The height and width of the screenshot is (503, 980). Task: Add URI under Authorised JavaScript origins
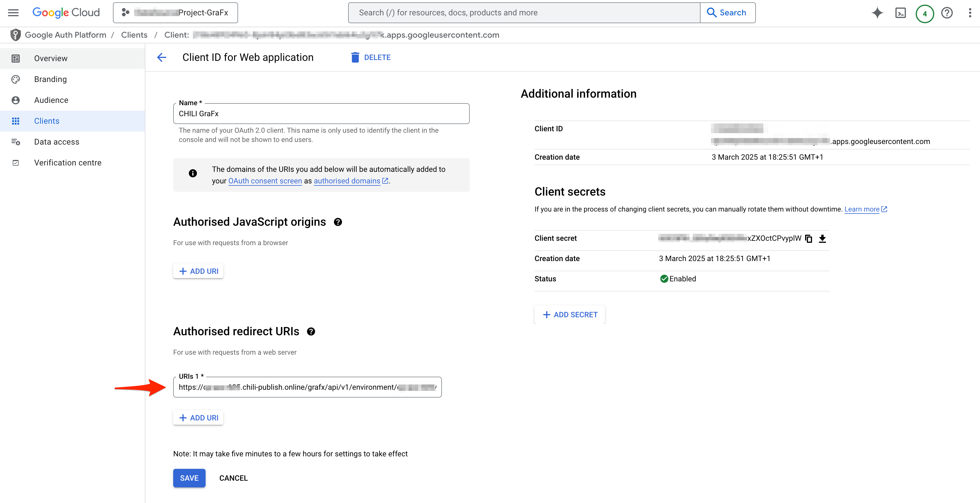click(x=198, y=271)
